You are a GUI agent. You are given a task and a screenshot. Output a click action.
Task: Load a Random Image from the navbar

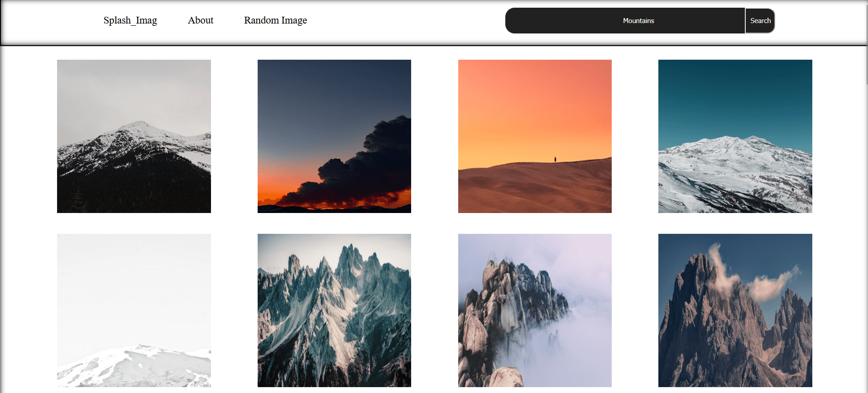tap(275, 20)
